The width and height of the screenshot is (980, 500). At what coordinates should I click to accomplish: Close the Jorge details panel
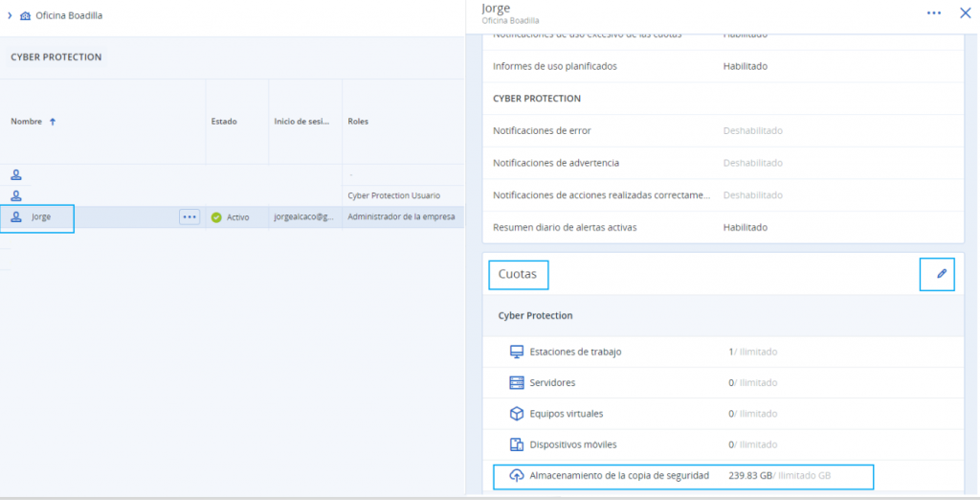[965, 12]
